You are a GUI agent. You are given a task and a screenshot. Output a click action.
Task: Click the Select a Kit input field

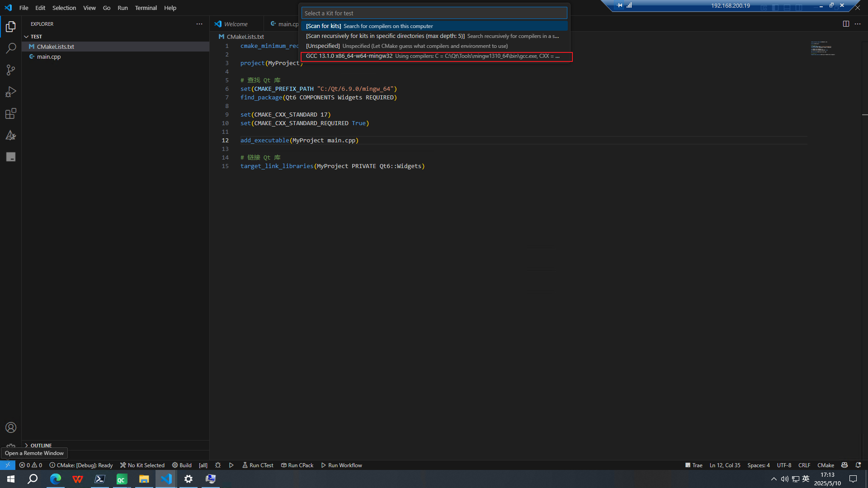[x=434, y=13]
